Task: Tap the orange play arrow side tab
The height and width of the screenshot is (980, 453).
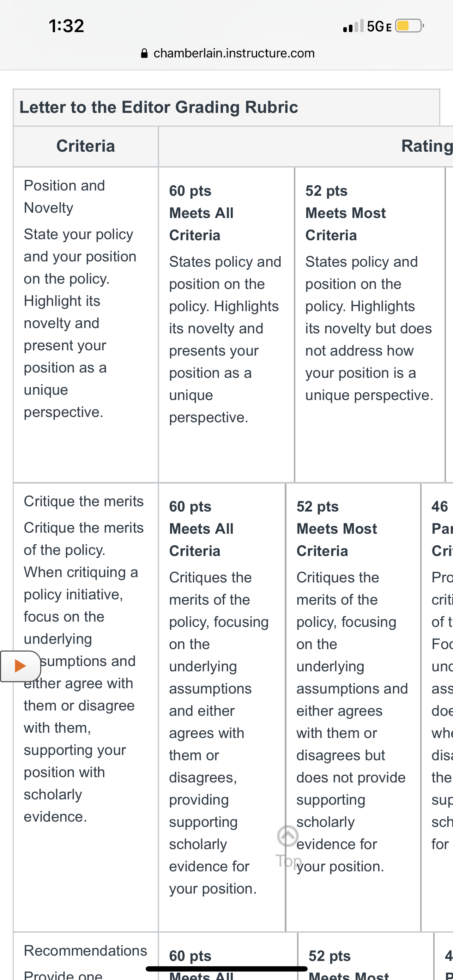Action: [x=20, y=666]
